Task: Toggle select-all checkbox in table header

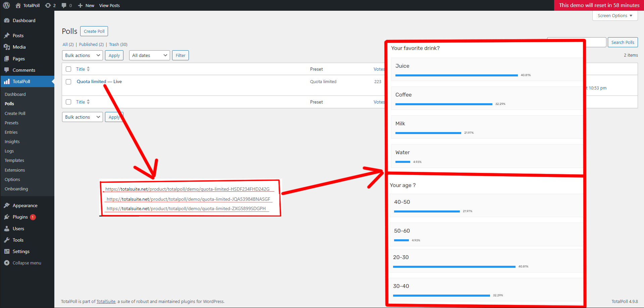Action: 68,69
